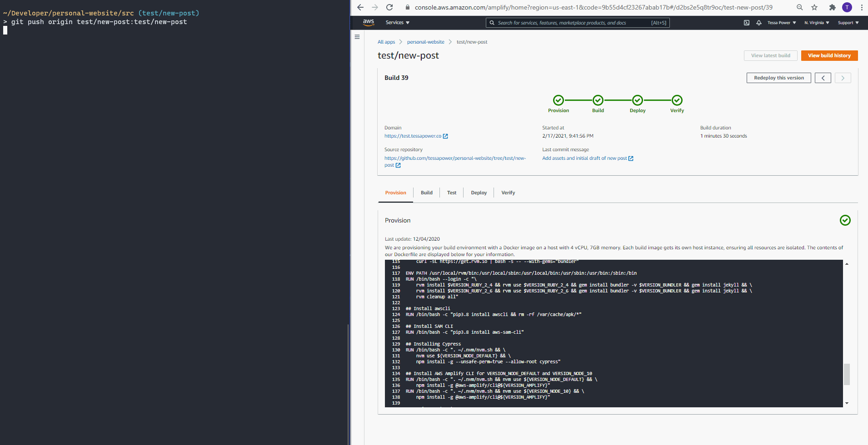Screen dimensions: 868x445
Task: Expand the N. Virginia region selector
Action: [816, 23]
